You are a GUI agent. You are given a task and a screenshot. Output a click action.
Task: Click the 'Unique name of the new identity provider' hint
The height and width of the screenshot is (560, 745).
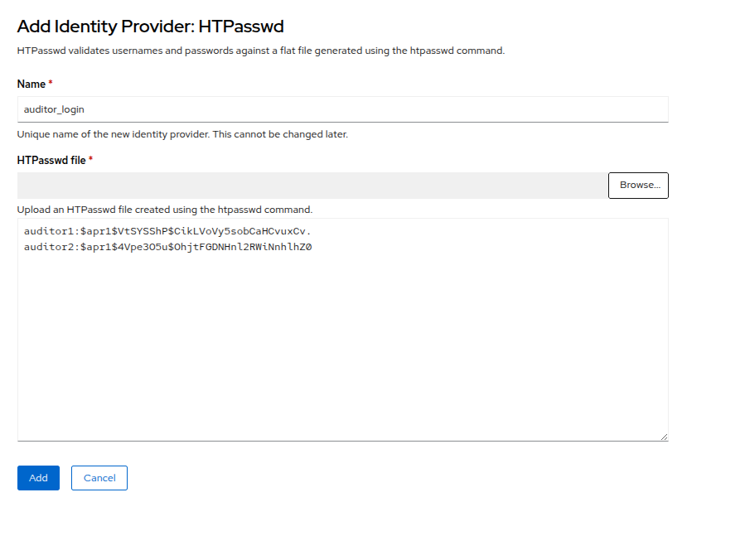pyautogui.click(x=182, y=134)
